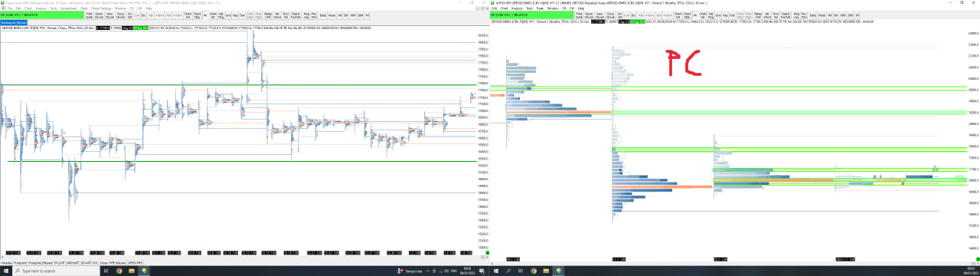Toggle Ray drawing tool in right toolbar
Image resolution: width=980 pixels, height=276 pixels.
(x=725, y=15)
